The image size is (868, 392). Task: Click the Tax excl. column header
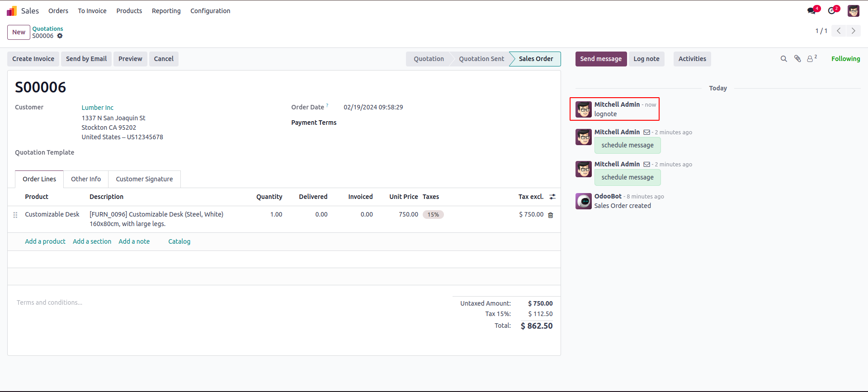coord(531,197)
